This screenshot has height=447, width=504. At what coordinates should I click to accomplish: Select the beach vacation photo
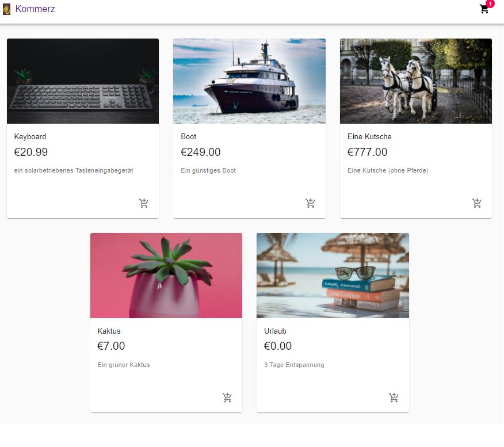tap(333, 276)
